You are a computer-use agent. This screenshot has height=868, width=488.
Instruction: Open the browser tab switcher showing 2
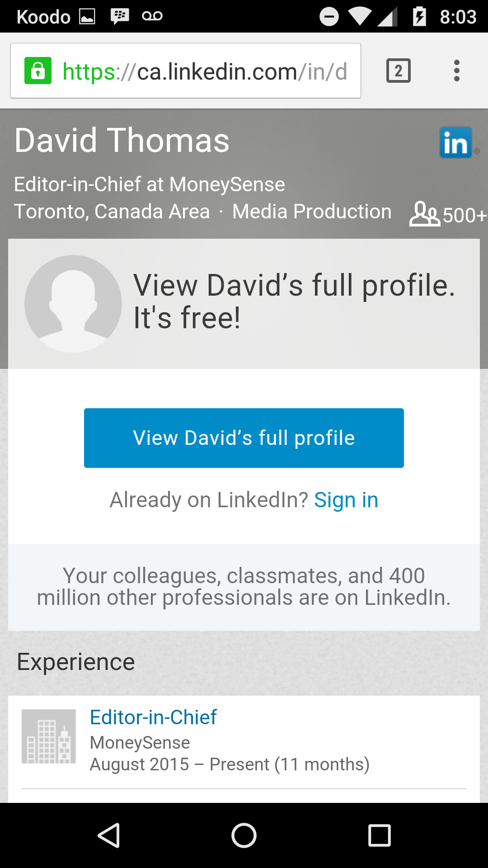398,71
